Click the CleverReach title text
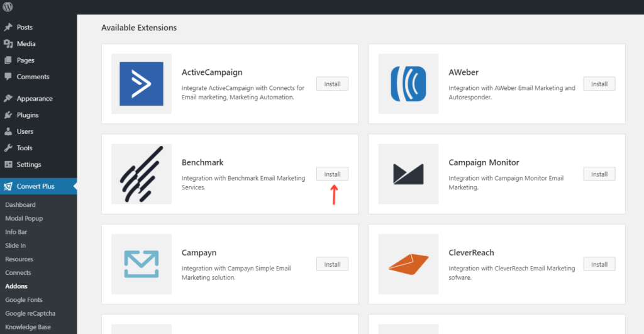 (x=471, y=253)
